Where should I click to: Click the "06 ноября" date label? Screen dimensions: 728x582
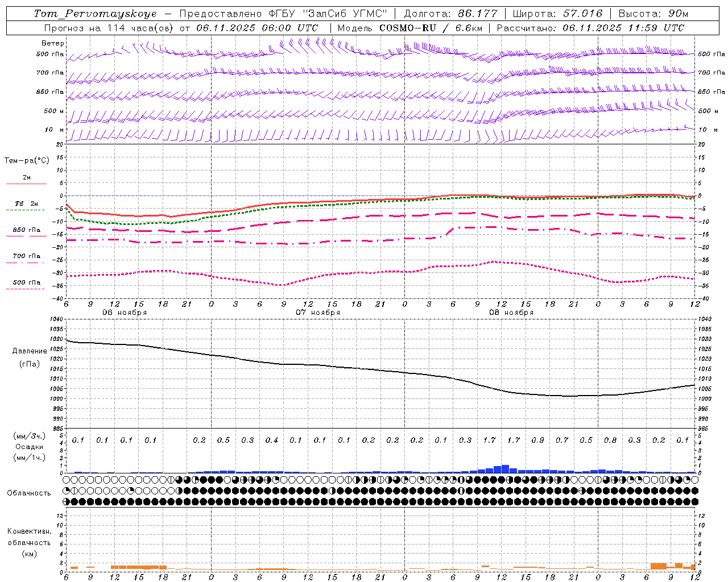pyautogui.click(x=125, y=313)
